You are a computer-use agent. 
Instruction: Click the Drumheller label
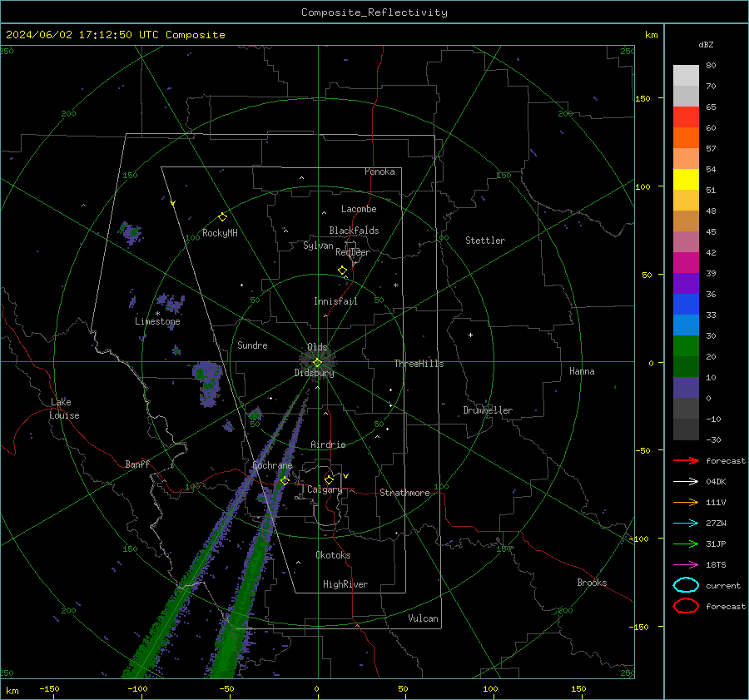tap(488, 410)
